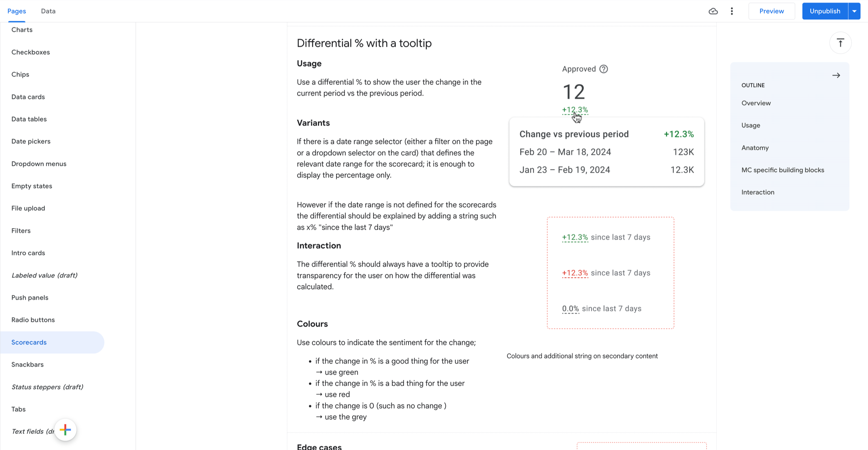868x450 pixels.
Task: Click the help icon beside Approved
Action: [x=604, y=69]
